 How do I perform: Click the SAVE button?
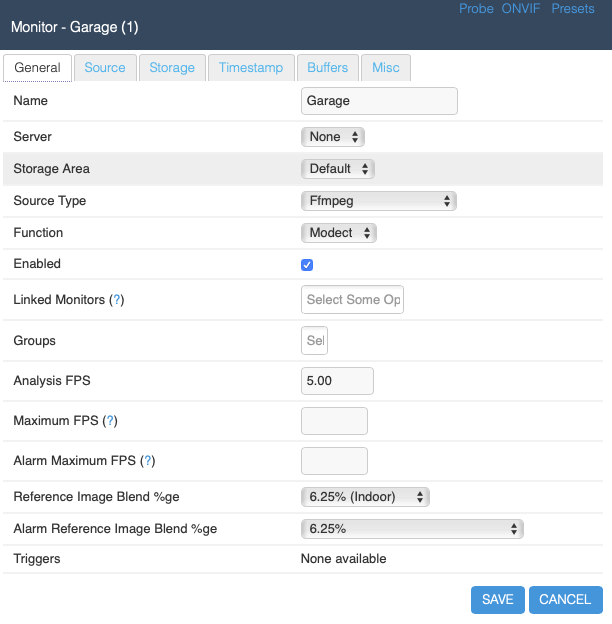pos(498,599)
